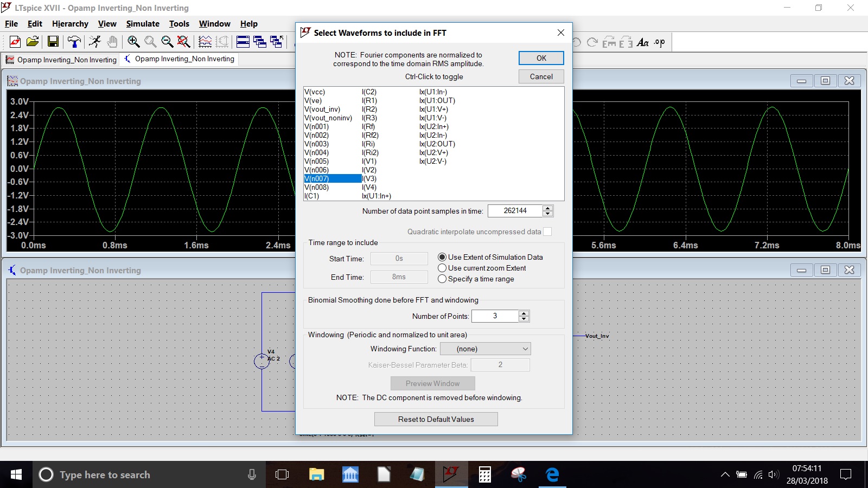Screen dimensions: 868x488
Task: Click the Pick Visible Traces plot icon
Action: [x=205, y=42]
